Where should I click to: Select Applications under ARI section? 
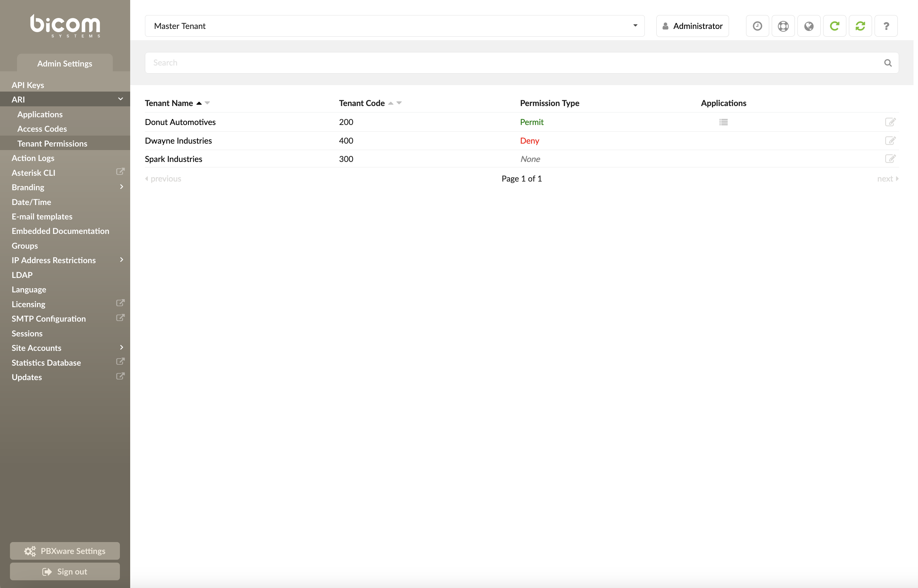40,114
